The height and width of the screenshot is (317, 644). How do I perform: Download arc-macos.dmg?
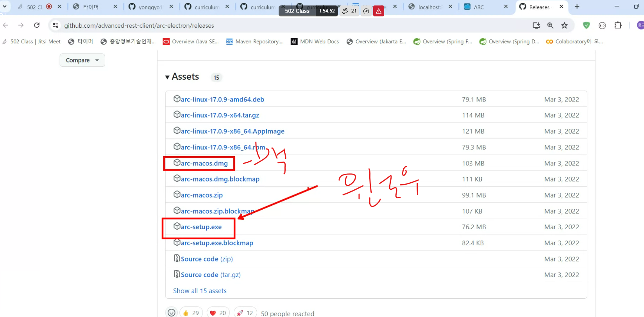click(x=204, y=163)
